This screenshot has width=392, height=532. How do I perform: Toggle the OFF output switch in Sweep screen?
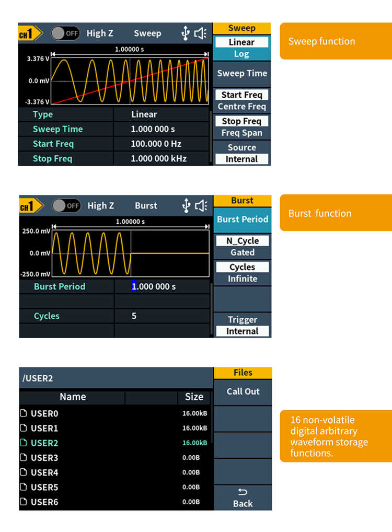point(65,33)
